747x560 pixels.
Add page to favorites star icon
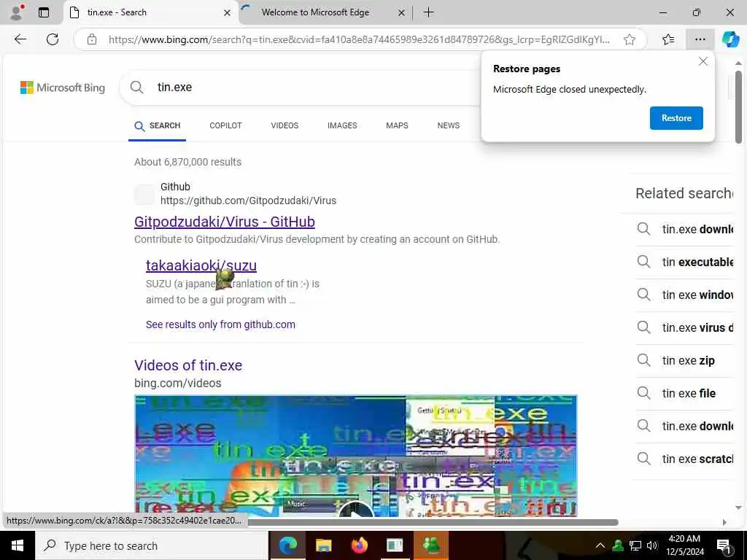coord(630,39)
